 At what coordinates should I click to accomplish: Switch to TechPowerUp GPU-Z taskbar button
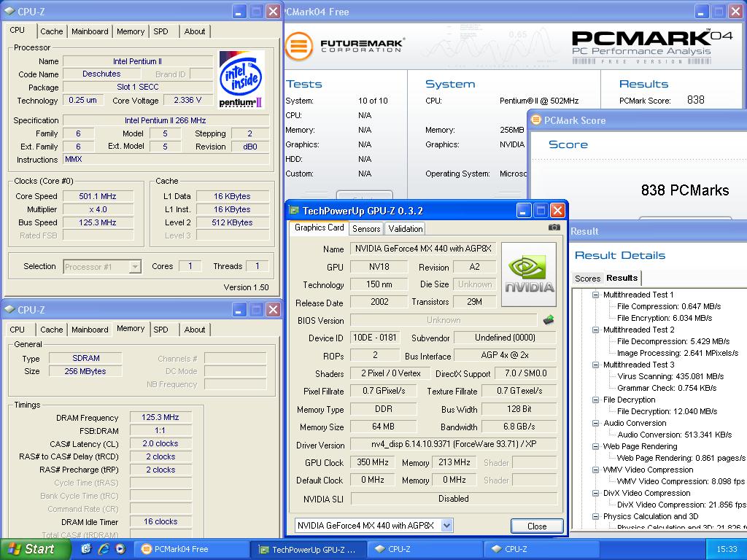309,549
